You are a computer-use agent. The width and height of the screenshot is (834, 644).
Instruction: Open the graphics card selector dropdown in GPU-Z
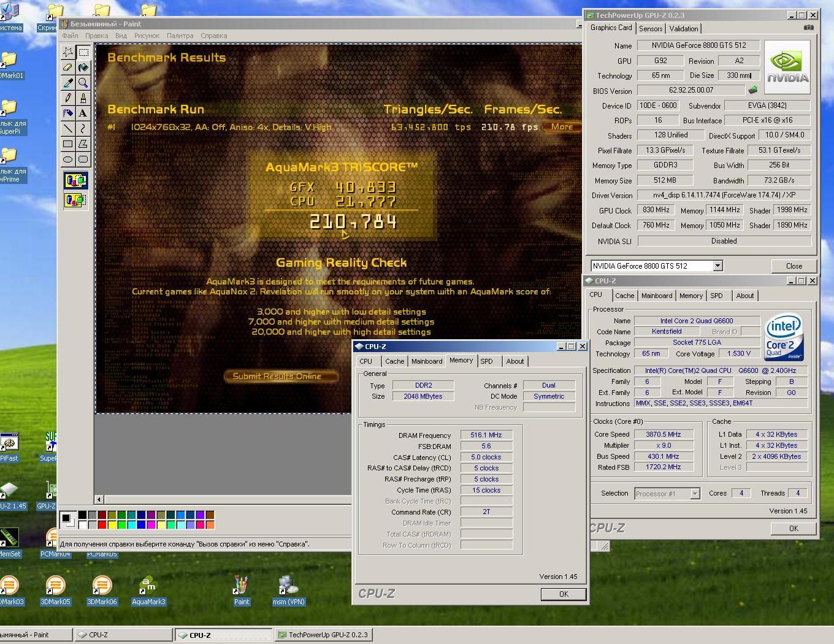[717, 266]
